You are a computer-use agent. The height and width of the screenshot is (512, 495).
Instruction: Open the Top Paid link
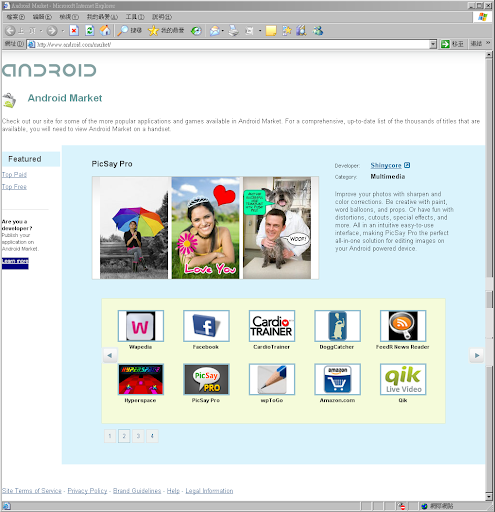[x=14, y=174]
